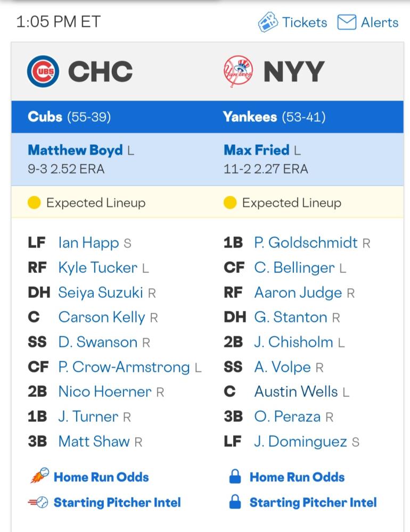Open the Tickets ticket icon

point(268,22)
